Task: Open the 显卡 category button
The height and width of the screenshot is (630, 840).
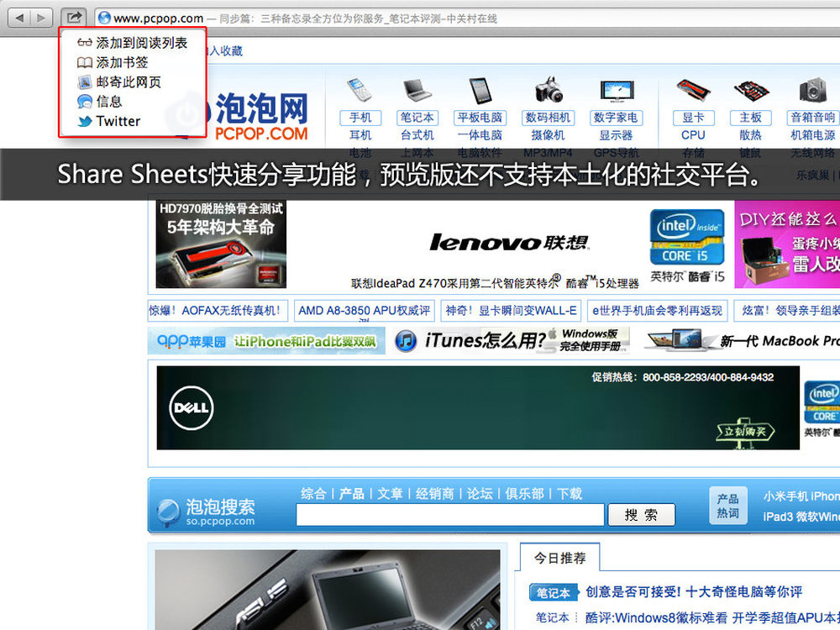Action: click(693, 118)
